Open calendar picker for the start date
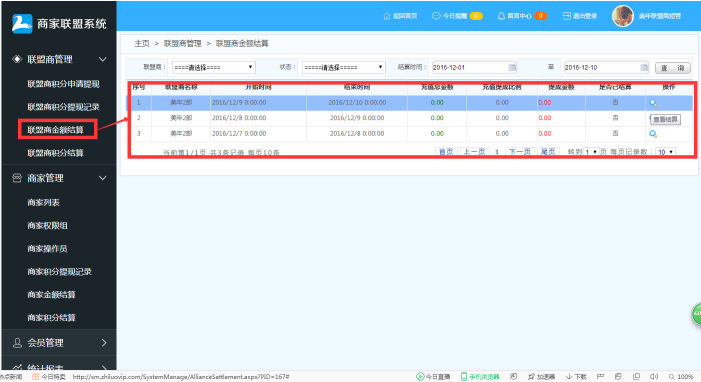 (512, 68)
